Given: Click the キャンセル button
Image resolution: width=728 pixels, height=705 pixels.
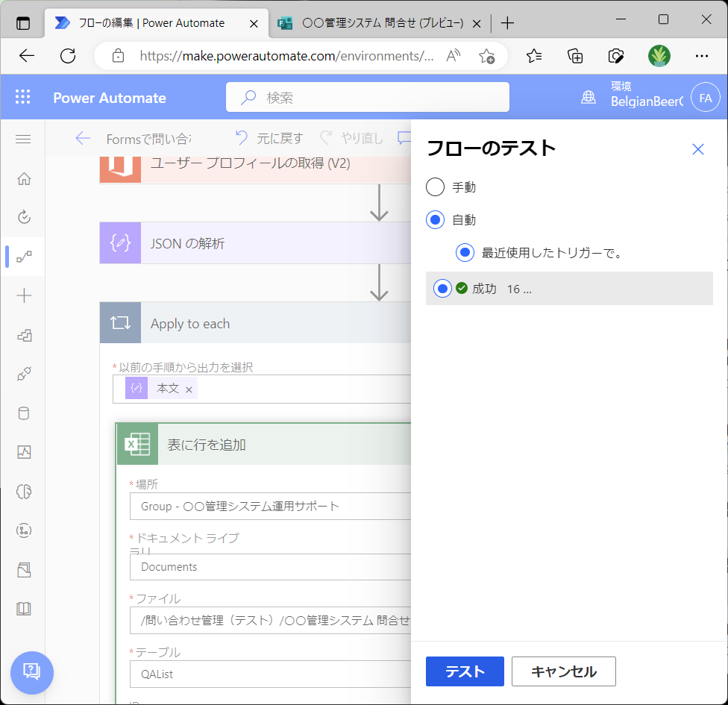Looking at the screenshot, I should [x=564, y=671].
